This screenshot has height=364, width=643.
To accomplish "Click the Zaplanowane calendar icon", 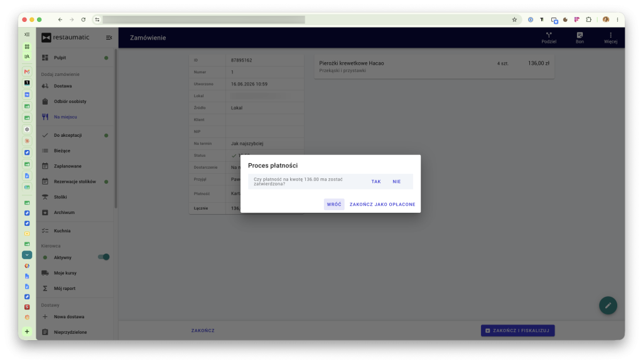I will pos(45,166).
